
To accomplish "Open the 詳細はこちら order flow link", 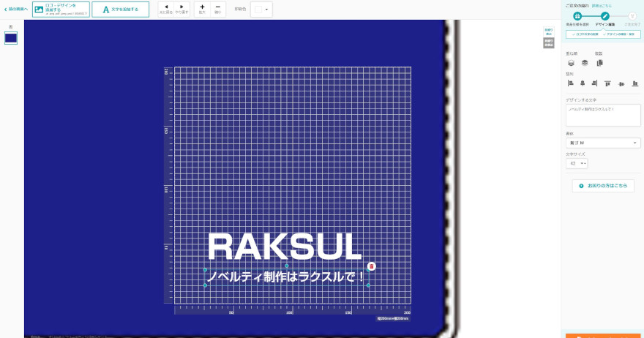I will [602, 6].
